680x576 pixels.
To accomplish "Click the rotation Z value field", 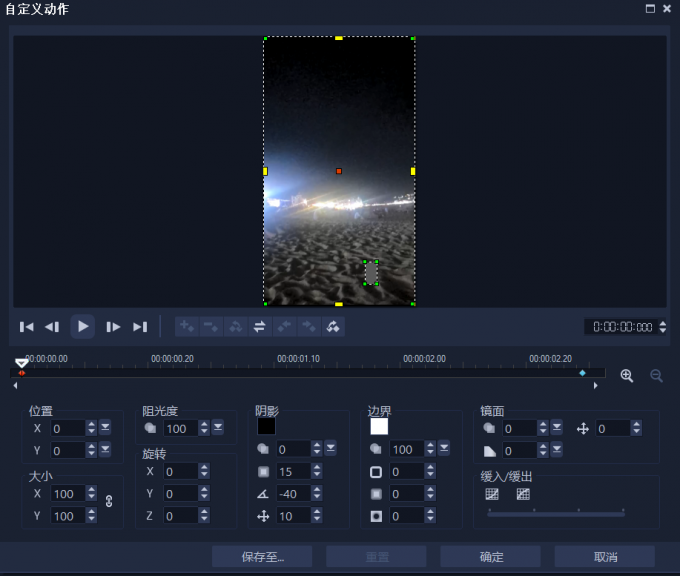I will point(180,516).
